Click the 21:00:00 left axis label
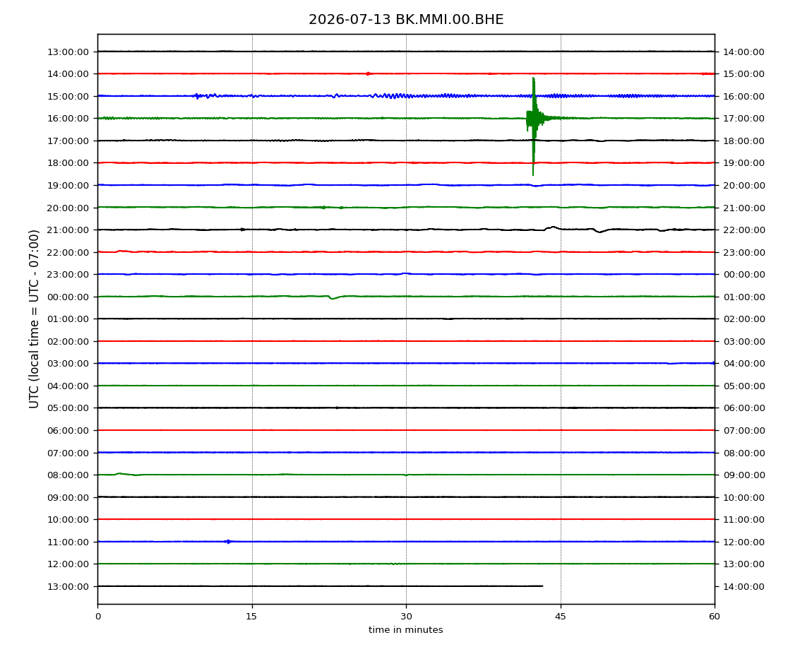Viewport: 812px width, 671px height. coord(68,230)
